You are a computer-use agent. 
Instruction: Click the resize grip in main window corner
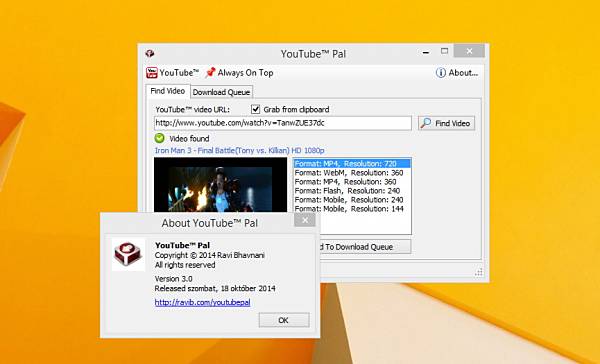[x=479, y=273]
